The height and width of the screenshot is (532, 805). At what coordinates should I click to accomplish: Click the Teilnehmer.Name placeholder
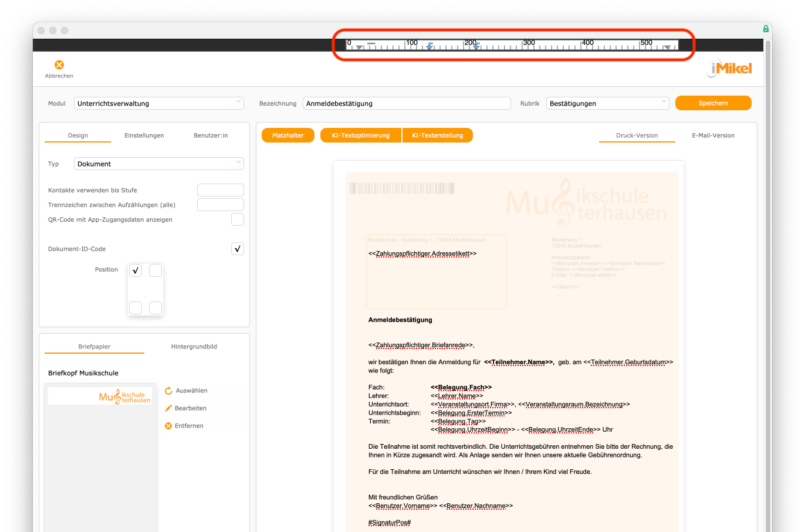click(x=518, y=362)
